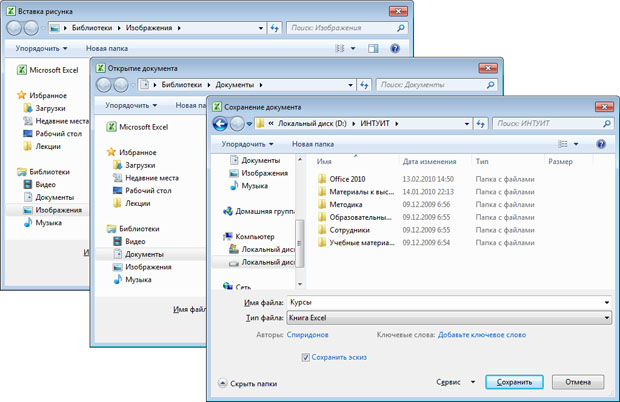The image size is (620, 402).
Task: Collapse folders with Скрыть папки
Action: coord(247,383)
